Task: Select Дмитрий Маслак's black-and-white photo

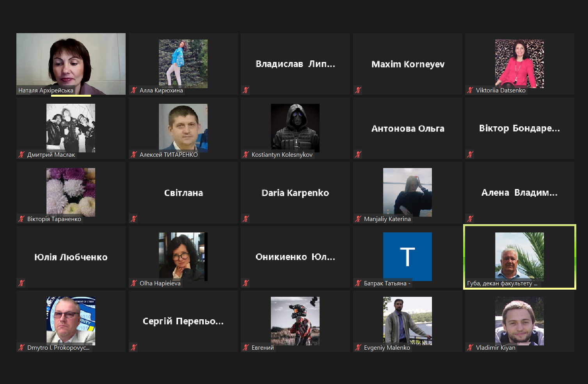Action: [x=71, y=128]
